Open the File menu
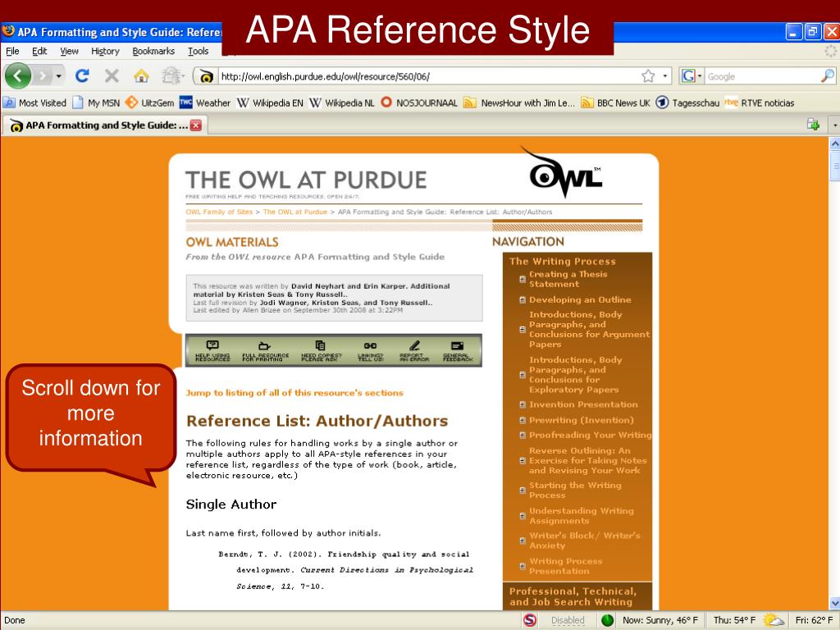This screenshot has width=840, height=630. pos(12,51)
